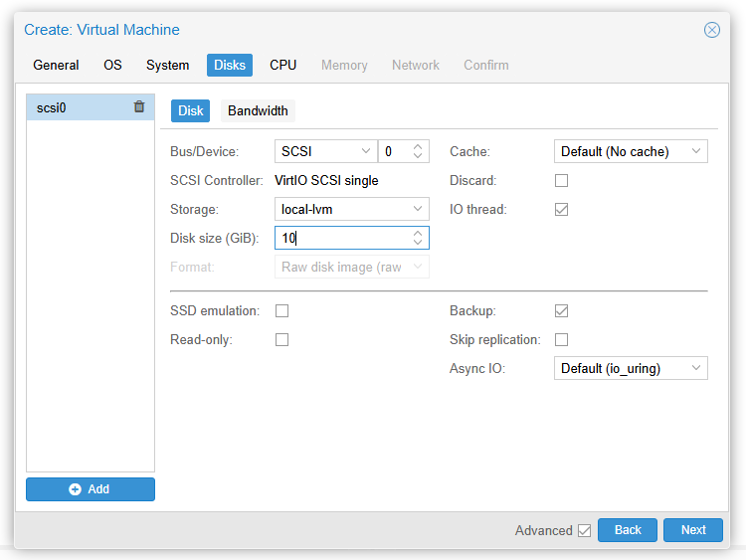The height and width of the screenshot is (560, 746).
Task: Disable the Advanced options checkbox
Action: coord(584,531)
